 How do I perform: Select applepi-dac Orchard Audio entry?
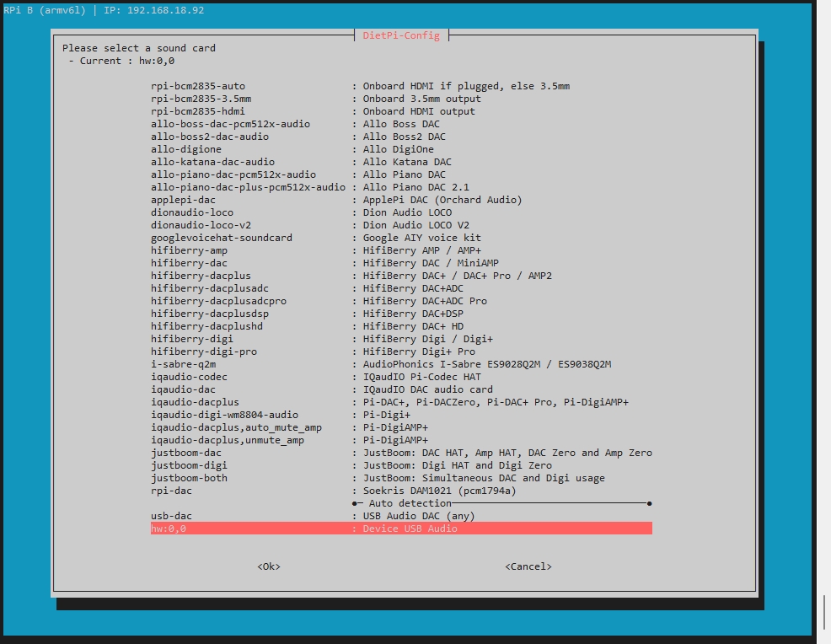[401, 200]
